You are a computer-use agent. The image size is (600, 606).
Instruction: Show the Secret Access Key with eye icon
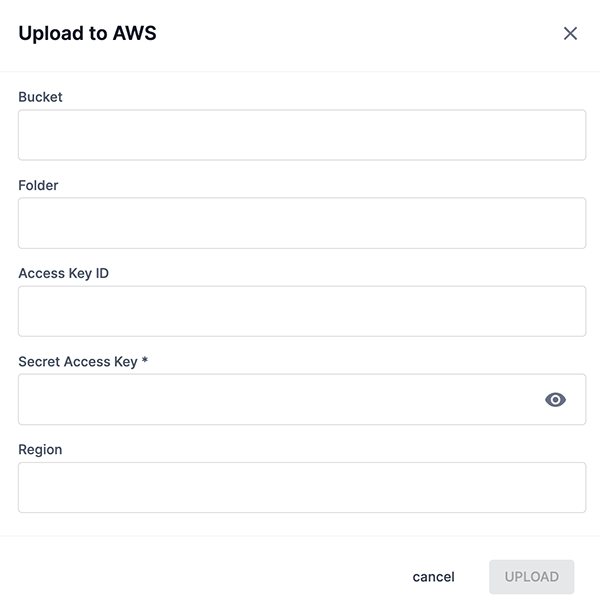pyautogui.click(x=555, y=400)
